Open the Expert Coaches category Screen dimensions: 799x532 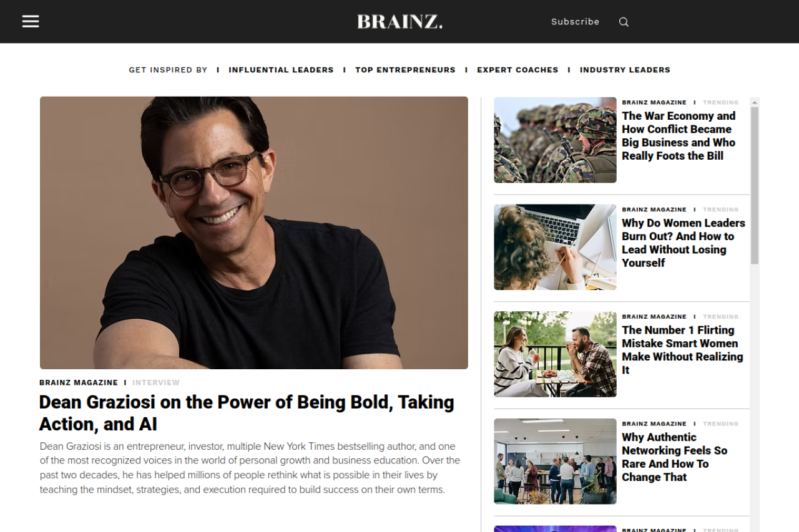pos(517,70)
